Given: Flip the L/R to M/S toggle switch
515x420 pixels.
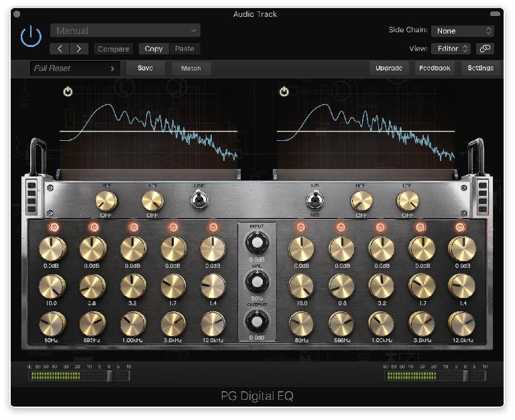Looking at the screenshot, I should [x=314, y=200].
